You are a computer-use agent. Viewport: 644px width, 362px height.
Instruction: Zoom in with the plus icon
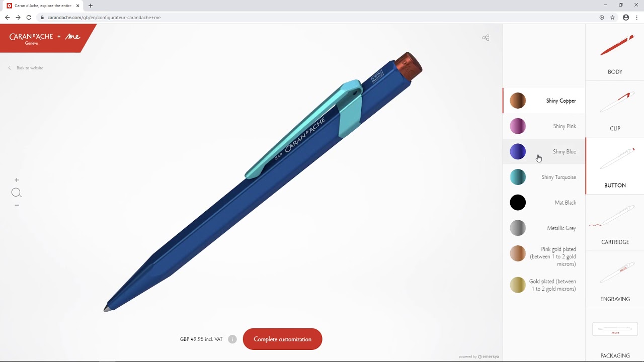[17, 180]
